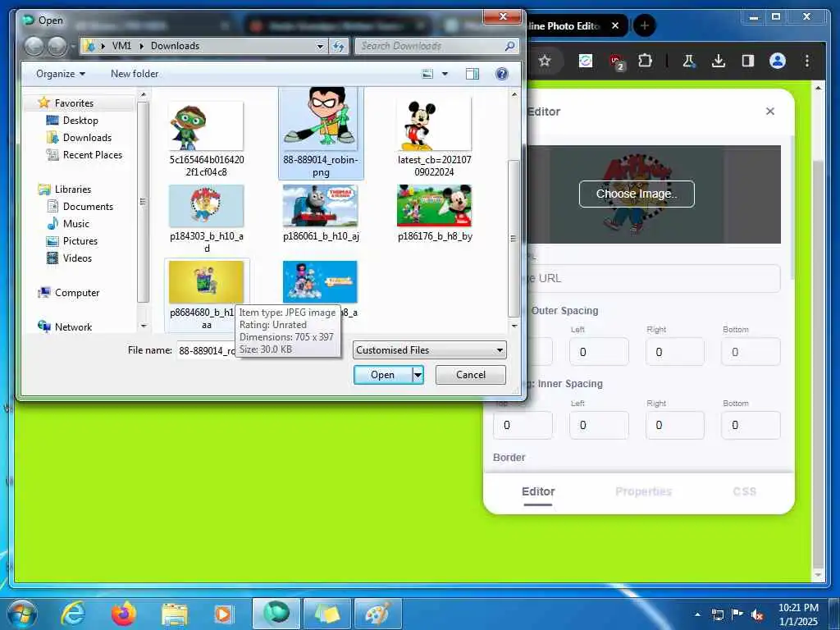Click the Inner Spacing Bottom field
The width and height of the screenshot is (840, 630).
751,426
